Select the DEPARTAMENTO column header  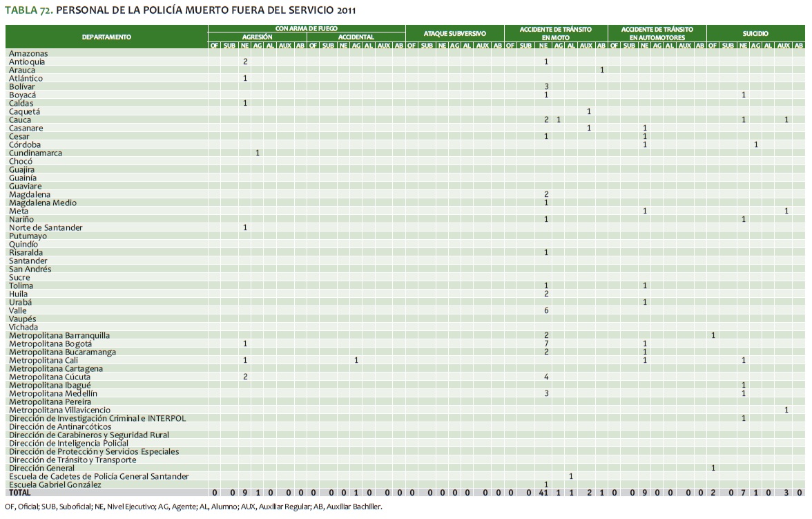(x=106, y=37)
